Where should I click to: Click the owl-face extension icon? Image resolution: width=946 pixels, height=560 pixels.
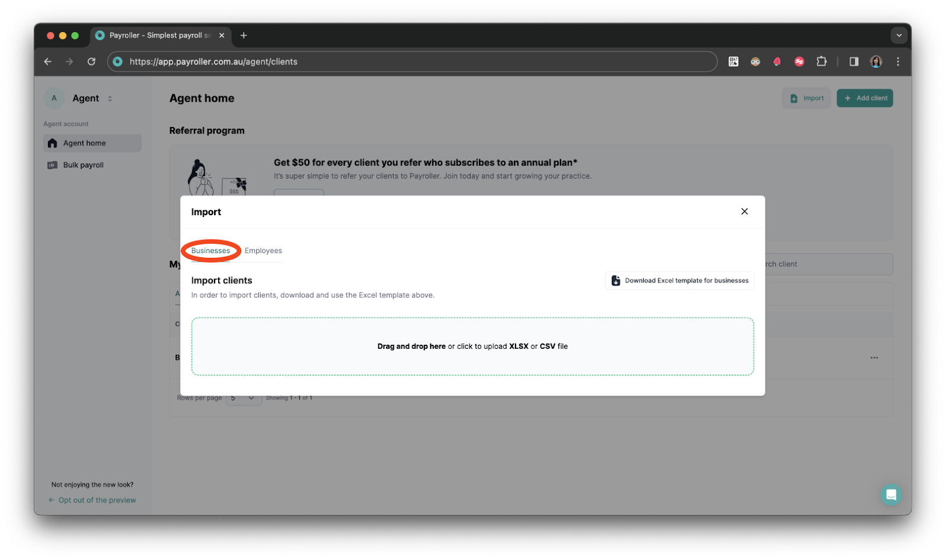pos(755,61)
